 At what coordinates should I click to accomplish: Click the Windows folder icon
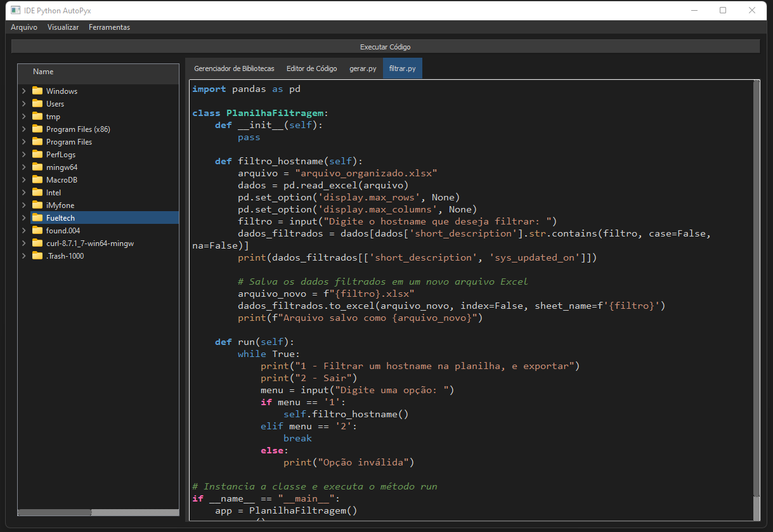click(37, 91)
